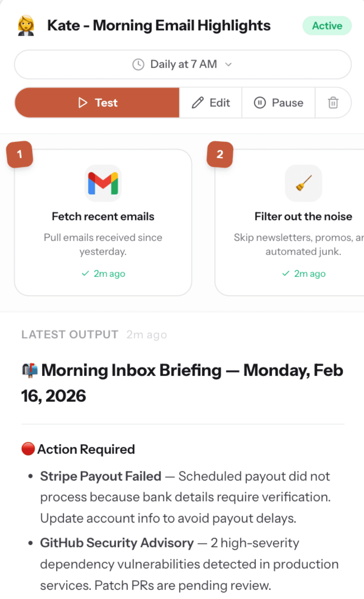Click the red Action Required circle icon
Image resolution: width=364 pixels, height=599 pixels.
click(28, 449)
